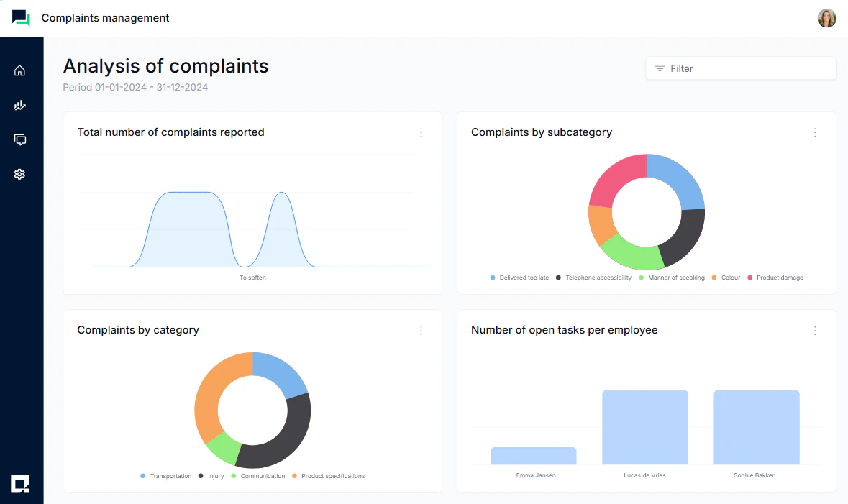Open the analytics reports sidebar icon
The width and height of the screenshot is (848, 504).
(x=19, y=105)
